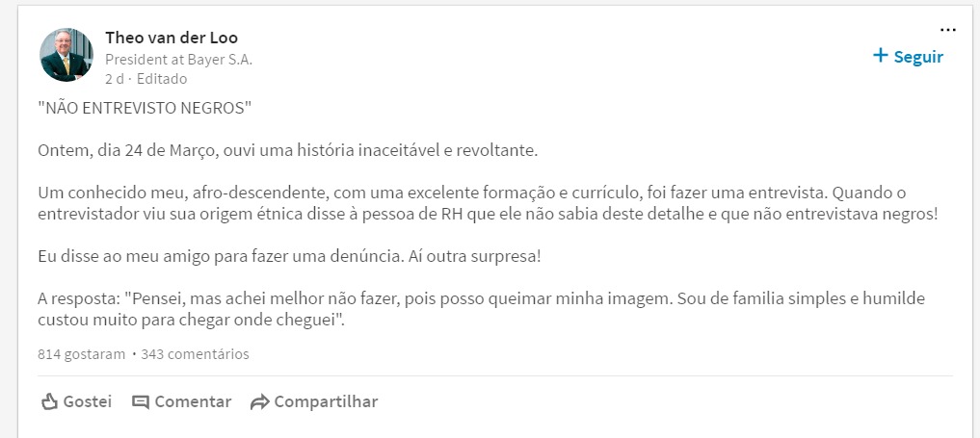Follow Theo van der Loo via Seguir

point(908,56)
